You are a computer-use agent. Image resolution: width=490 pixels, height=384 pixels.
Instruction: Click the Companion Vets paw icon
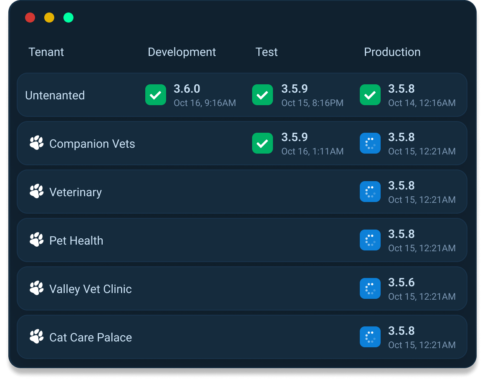36,143
